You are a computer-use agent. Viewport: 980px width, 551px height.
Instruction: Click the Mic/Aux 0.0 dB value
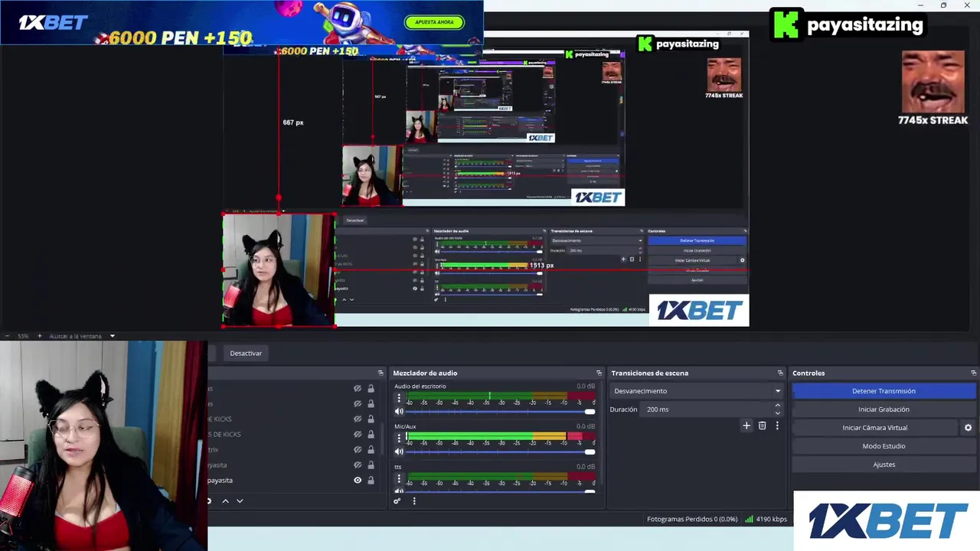point(586,426)
